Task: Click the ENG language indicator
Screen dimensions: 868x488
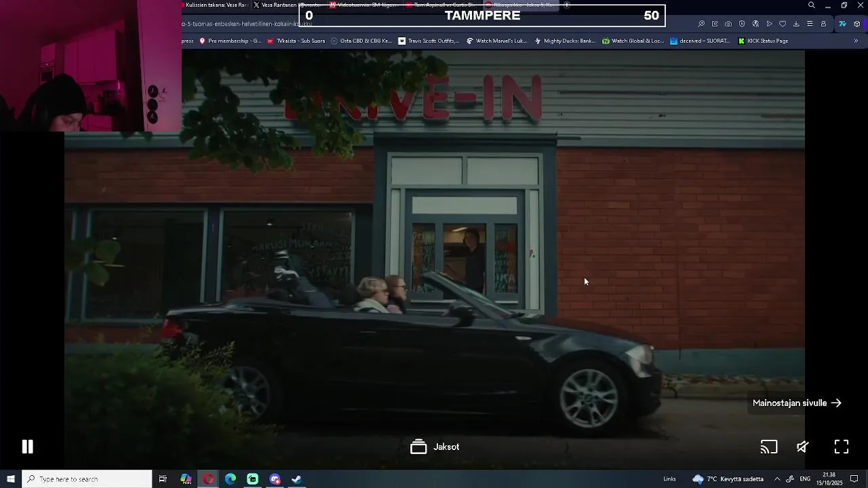Action: click(x=805, y=479)
